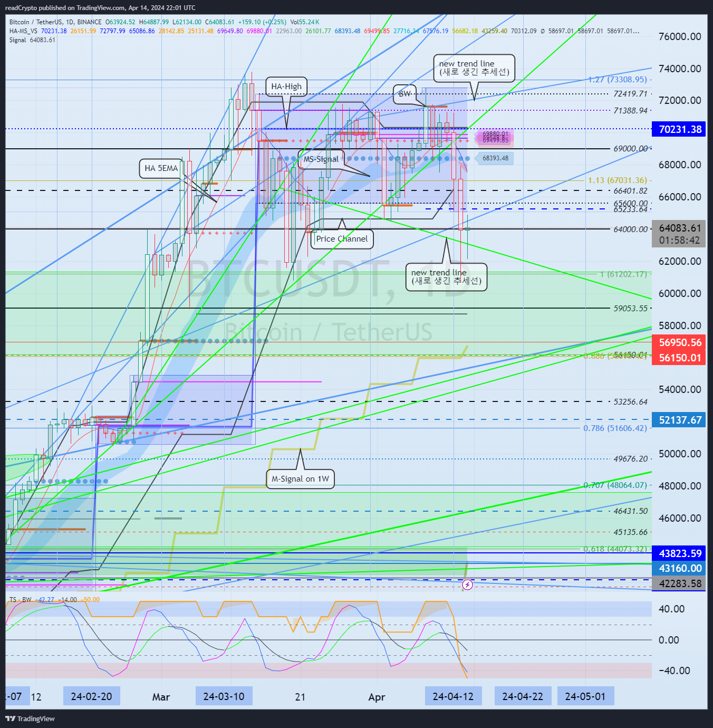Select the 69000.00 horizontal line label
Screen dimensions: 713x728
coord(631,149)
